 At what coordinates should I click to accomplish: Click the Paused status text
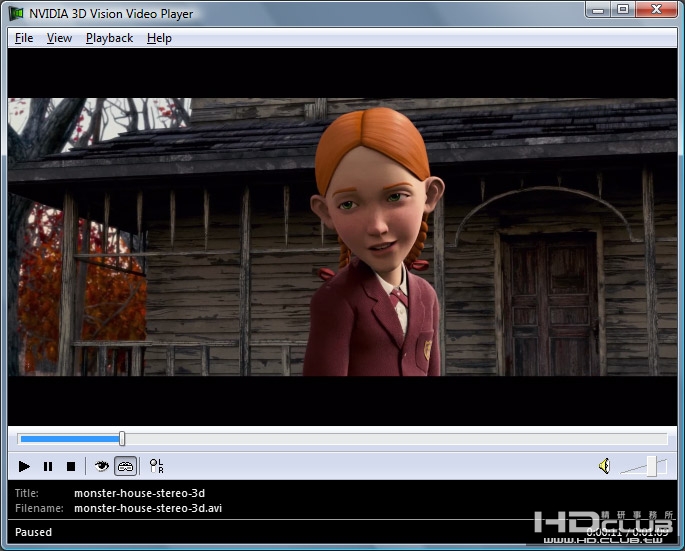[33, 532]
